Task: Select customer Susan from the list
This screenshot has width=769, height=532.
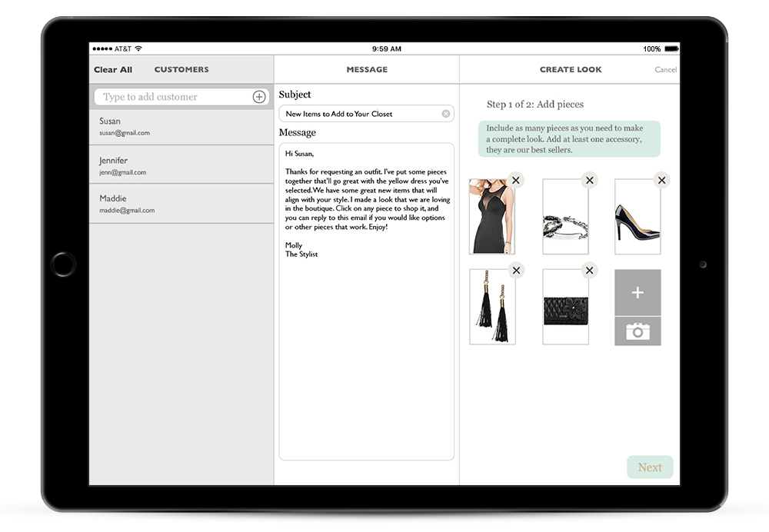Action: [181, 127]
